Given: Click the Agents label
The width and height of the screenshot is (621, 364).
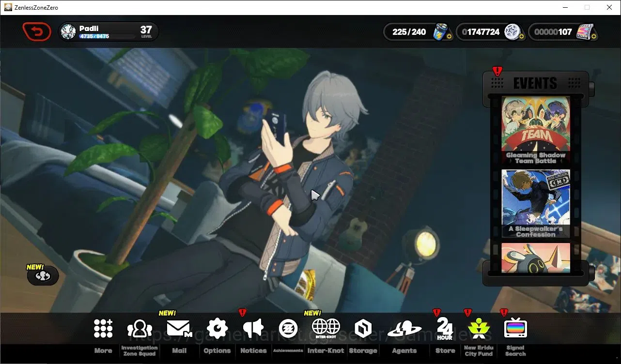Looking at the screenshot, I should point(404,350).
